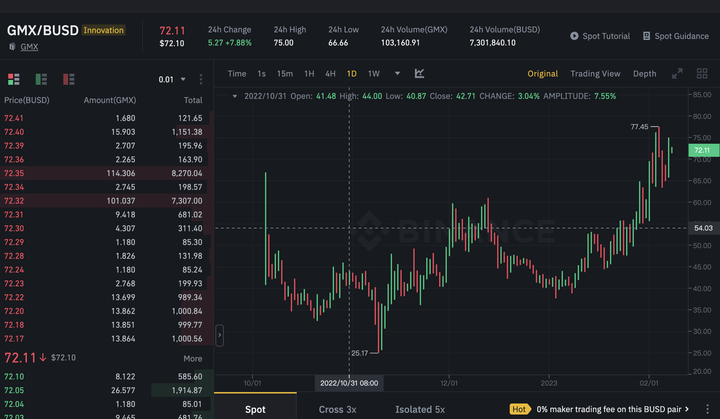
Task: Expand chart to fullscreen
Action: point(677,74)
